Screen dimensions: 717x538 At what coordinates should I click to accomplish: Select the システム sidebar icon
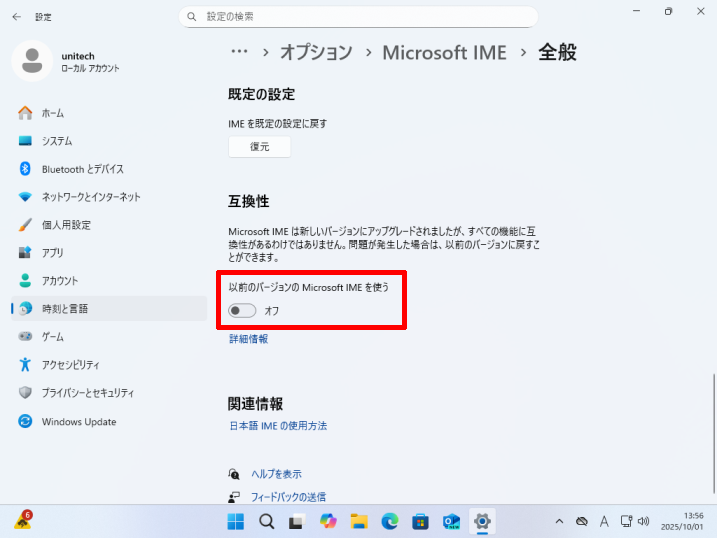(26, 141)
